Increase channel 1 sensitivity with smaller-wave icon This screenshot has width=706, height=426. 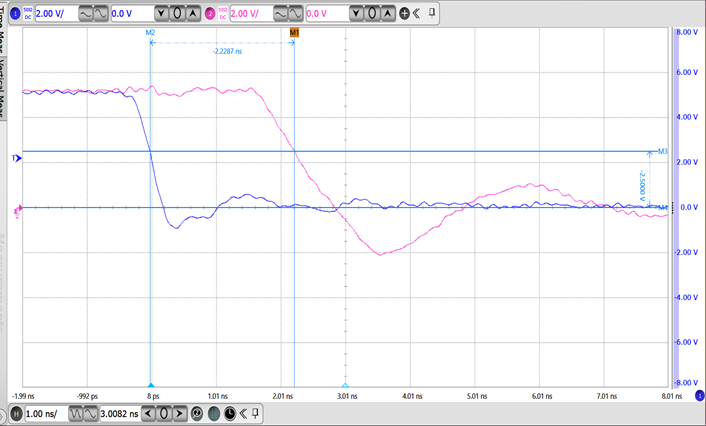[100, 14]
